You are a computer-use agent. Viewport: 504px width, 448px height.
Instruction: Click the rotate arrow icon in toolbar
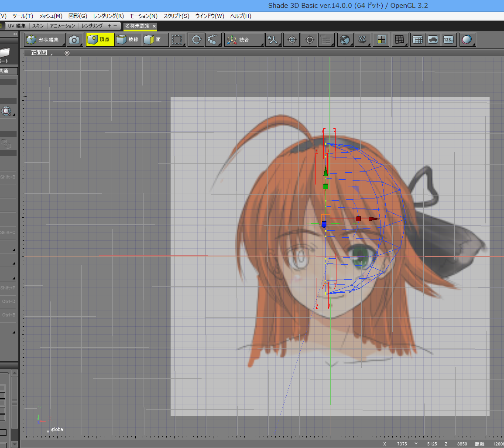(196, 40)
